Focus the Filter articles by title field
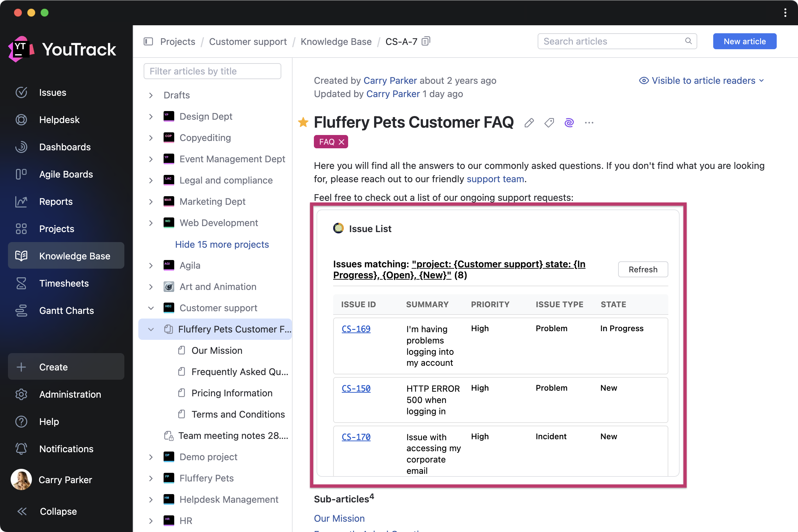798x532 pixels. [212, 71]
